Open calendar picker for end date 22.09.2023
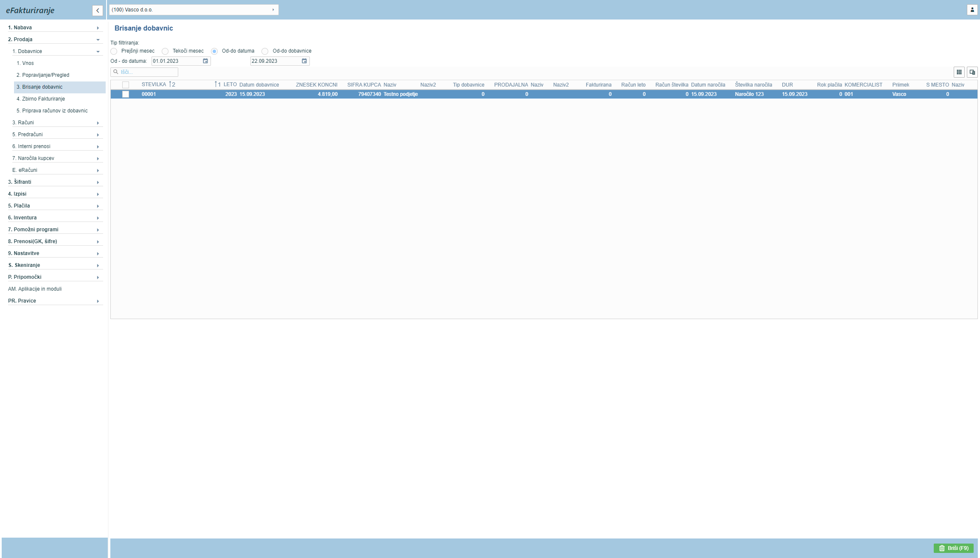The height and width of the screenshot is (558, 980). pos(304,61)
